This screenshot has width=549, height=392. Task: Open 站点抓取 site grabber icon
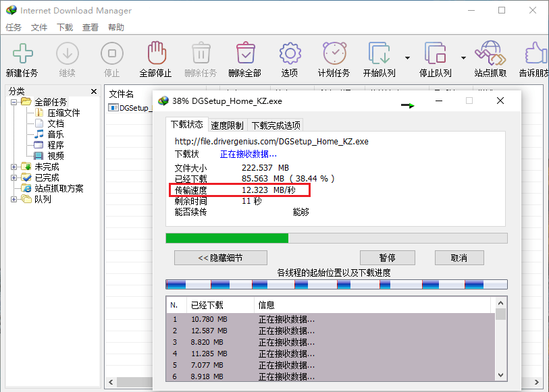click(x=490, y=53)
